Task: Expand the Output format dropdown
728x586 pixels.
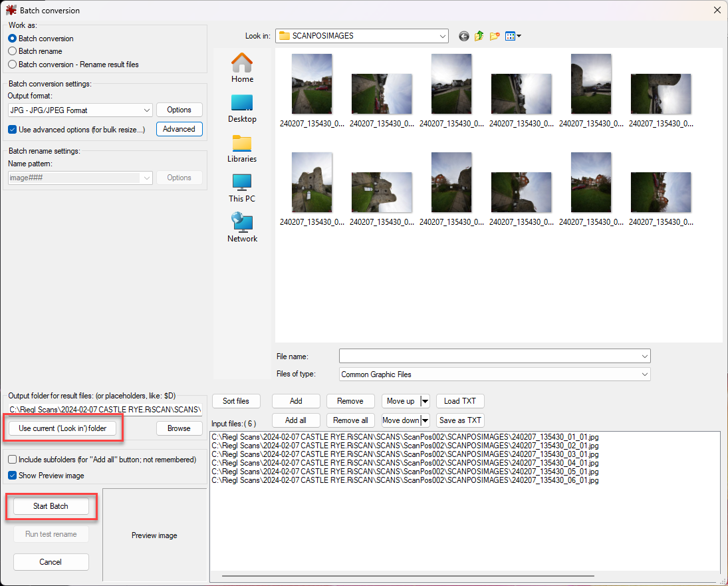Action: coord(147,110)
